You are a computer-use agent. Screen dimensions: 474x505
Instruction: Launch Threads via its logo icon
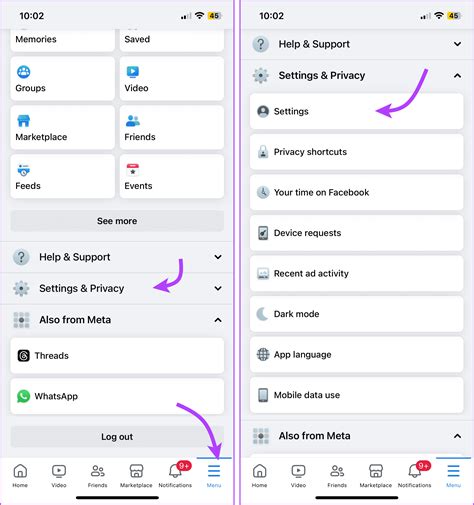tap(23, 356)
